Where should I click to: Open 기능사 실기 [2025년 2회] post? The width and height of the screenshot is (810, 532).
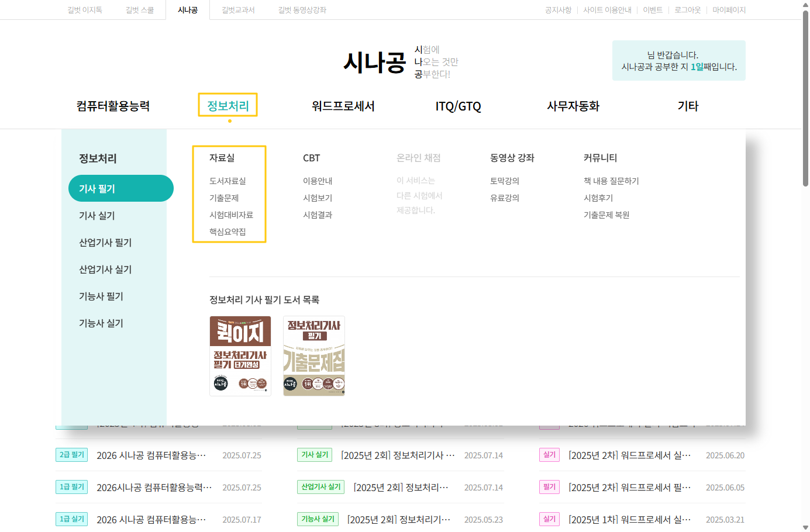pos(399,520)
